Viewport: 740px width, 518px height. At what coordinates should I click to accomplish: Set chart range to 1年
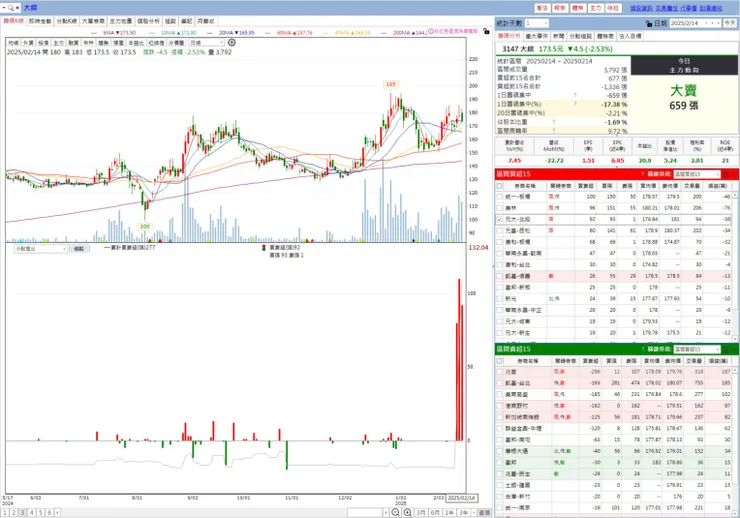click(x=449, y=512)
